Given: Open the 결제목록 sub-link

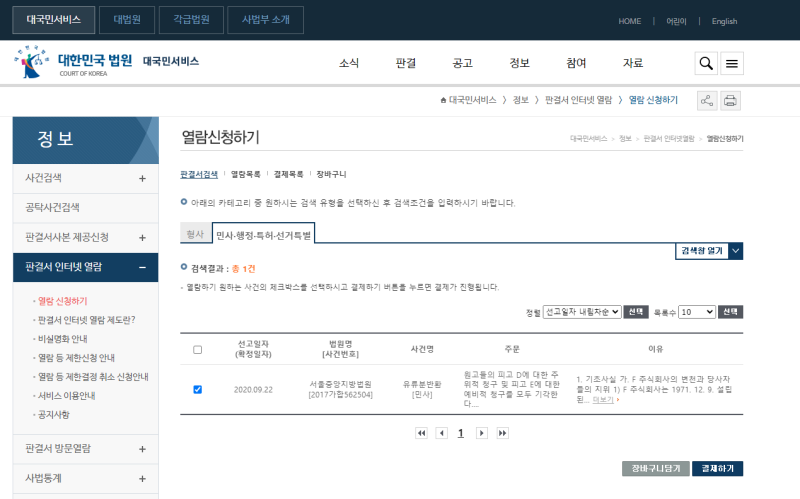Looking at the screenshot, I should click(x=288, y=174).
